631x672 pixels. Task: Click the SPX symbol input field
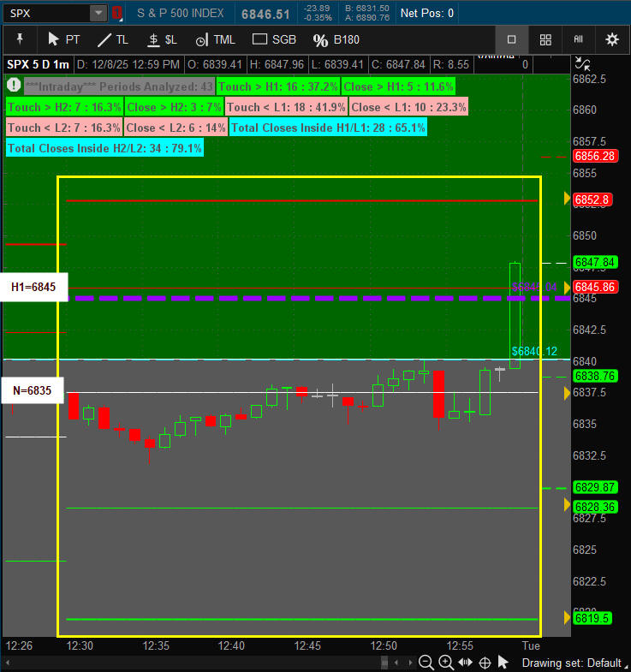(46, 13)
